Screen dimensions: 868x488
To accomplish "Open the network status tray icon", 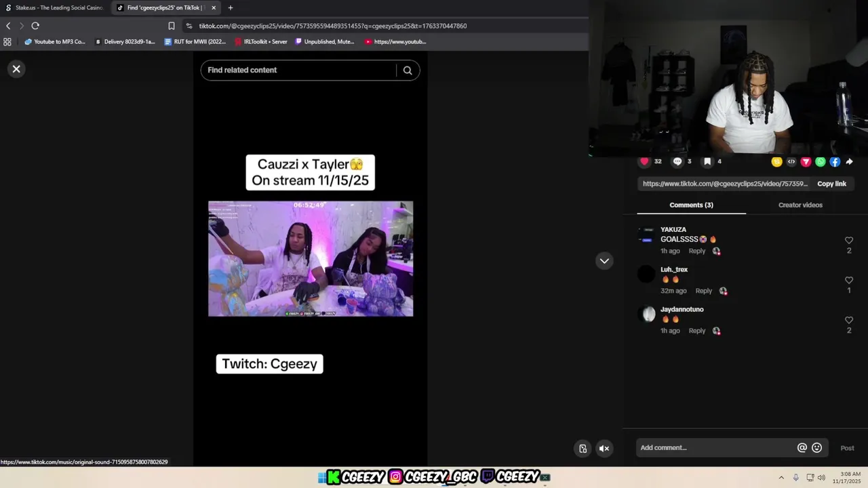I will pyautogui.click(x=810, y=477).
